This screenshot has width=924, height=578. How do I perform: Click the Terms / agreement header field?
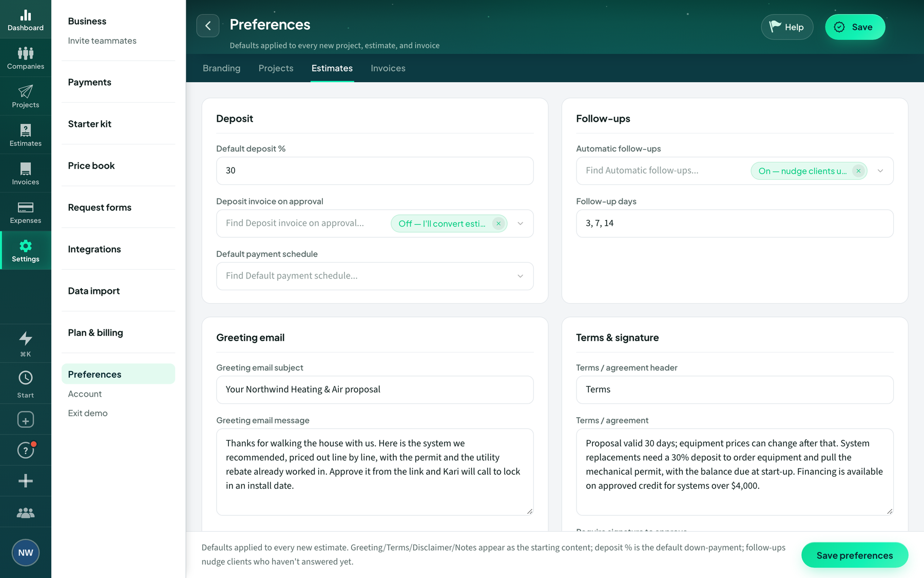tap(735, 389)
